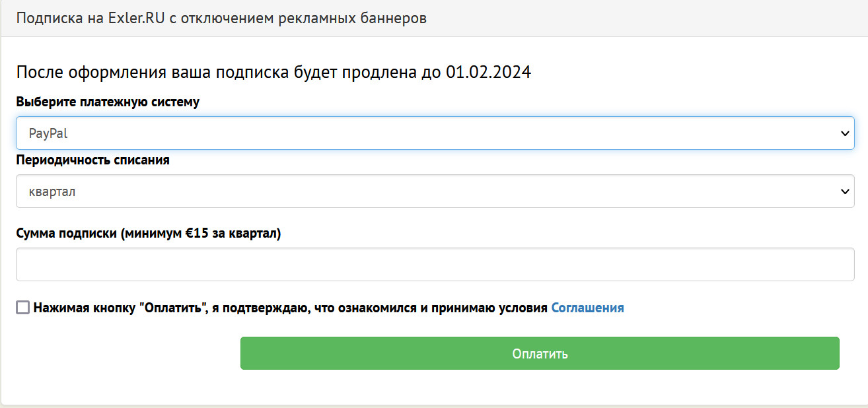Click the date 01.02.2024 in the notice
This screenshot has height=408, width=868.
tap(488, 72)
